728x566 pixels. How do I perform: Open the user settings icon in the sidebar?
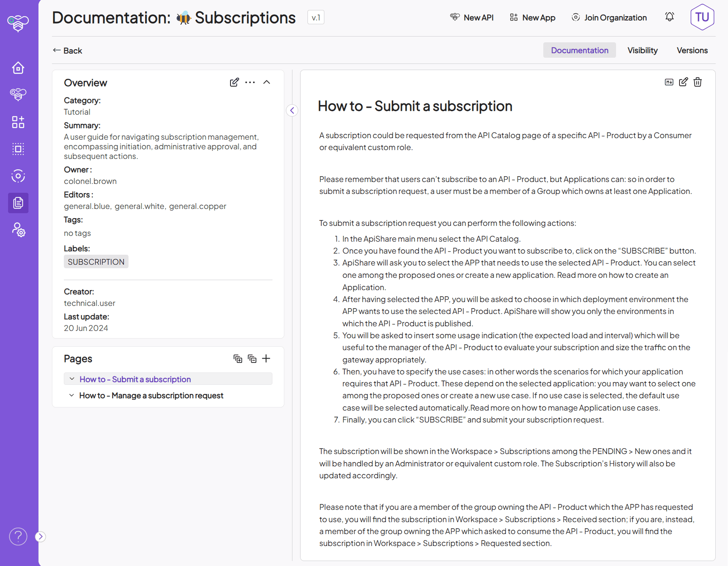18,230
